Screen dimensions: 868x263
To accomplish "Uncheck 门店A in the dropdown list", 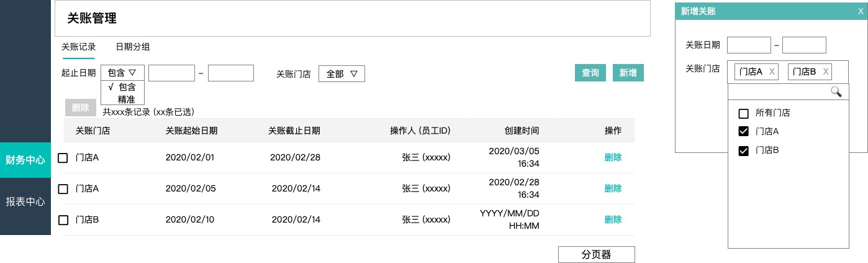I will [743, 132].
